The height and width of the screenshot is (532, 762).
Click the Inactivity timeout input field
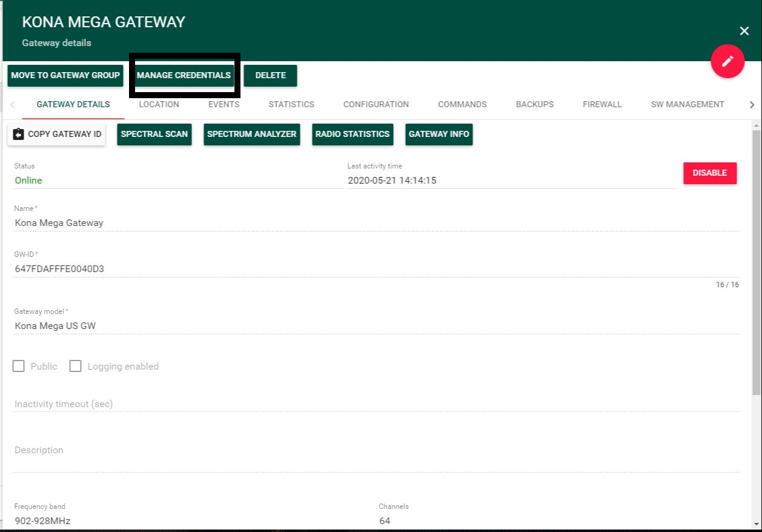[x=376, y=404]
